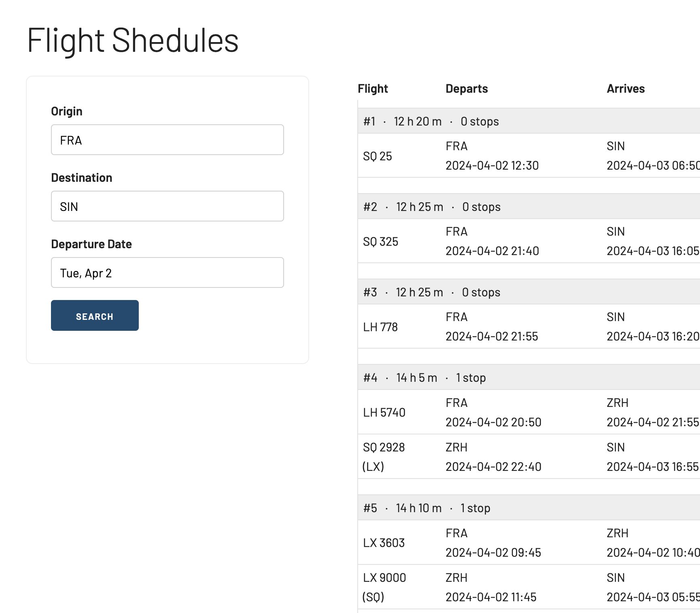Open the Departure Date field showing Tue, Apr 2
700x613 pixels.
167,272
